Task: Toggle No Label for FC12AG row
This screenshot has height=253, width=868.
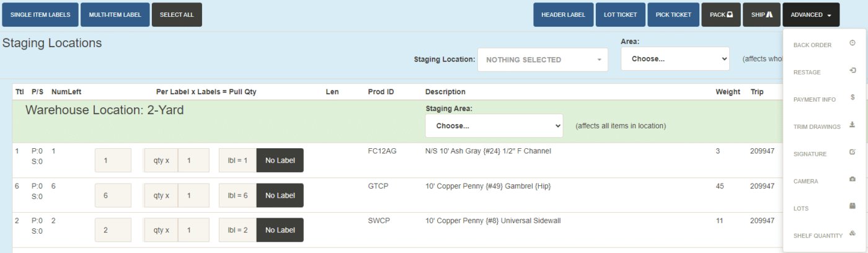Action: click(280, 161)
